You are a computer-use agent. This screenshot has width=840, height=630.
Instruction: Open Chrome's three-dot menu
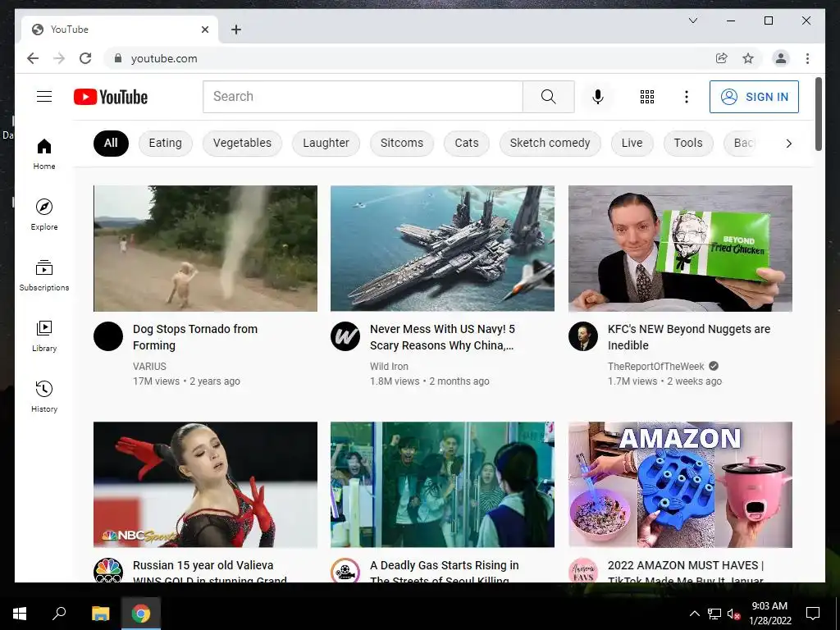click(x=807, y=58)
